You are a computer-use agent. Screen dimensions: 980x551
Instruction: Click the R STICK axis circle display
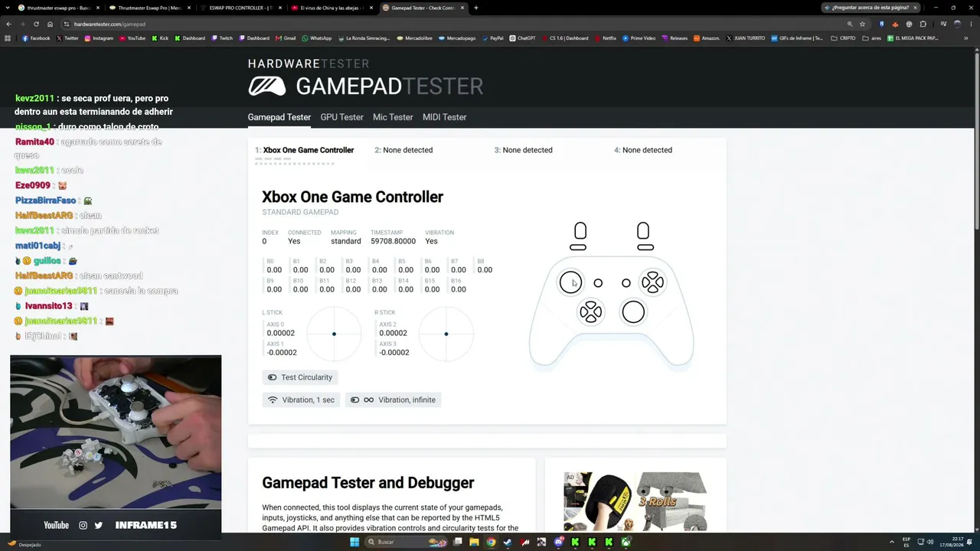point(446,334)
